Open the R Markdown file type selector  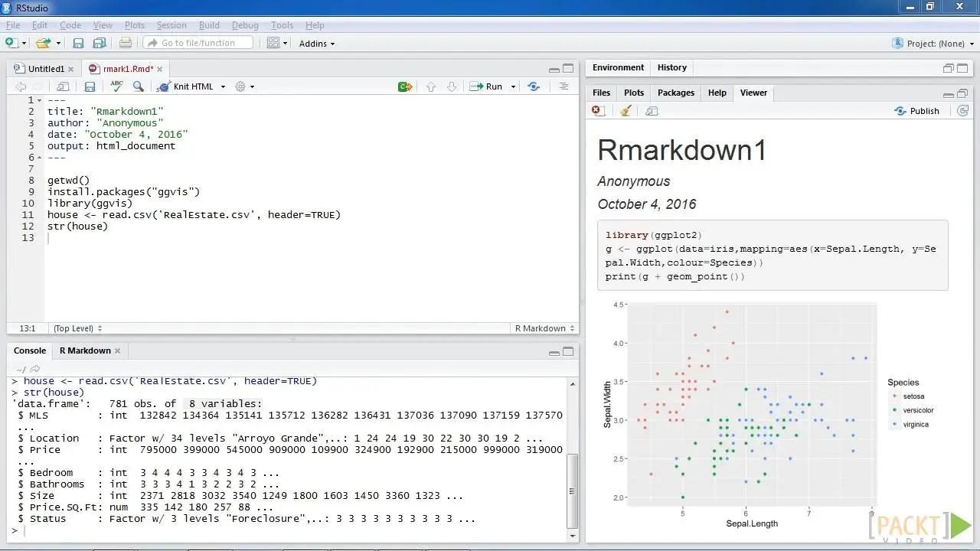pos(545,328)
